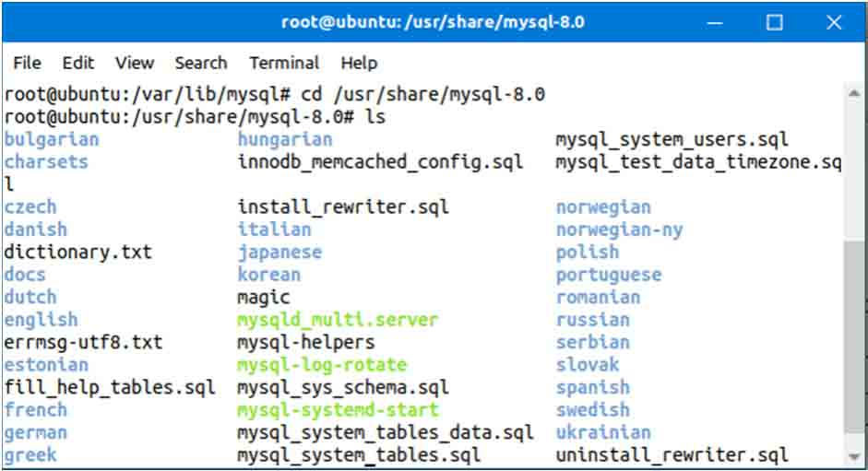The width and height of the screenshot is (868, 471).
Task: Click the ukrainian directory name
Action: tap(603, 433)
